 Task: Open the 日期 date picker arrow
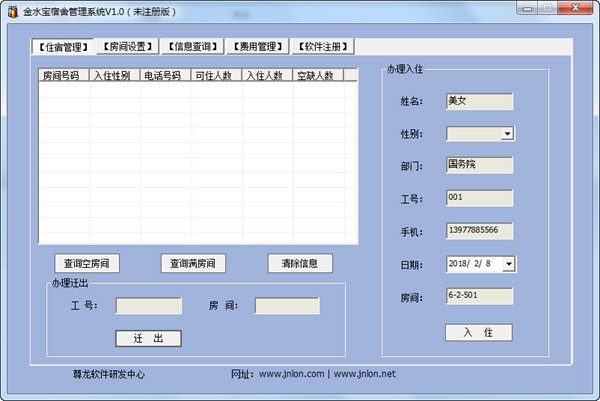coord(509,264)
